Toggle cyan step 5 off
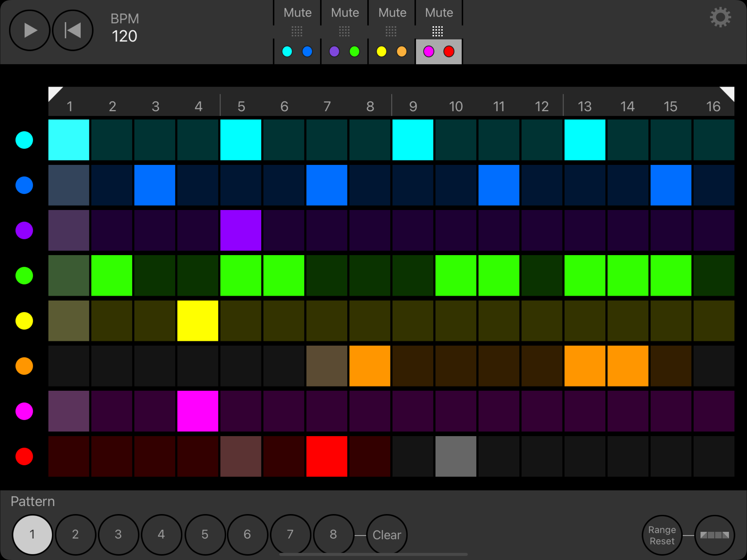Screen dimensions: 747x560 click(241, 140)
